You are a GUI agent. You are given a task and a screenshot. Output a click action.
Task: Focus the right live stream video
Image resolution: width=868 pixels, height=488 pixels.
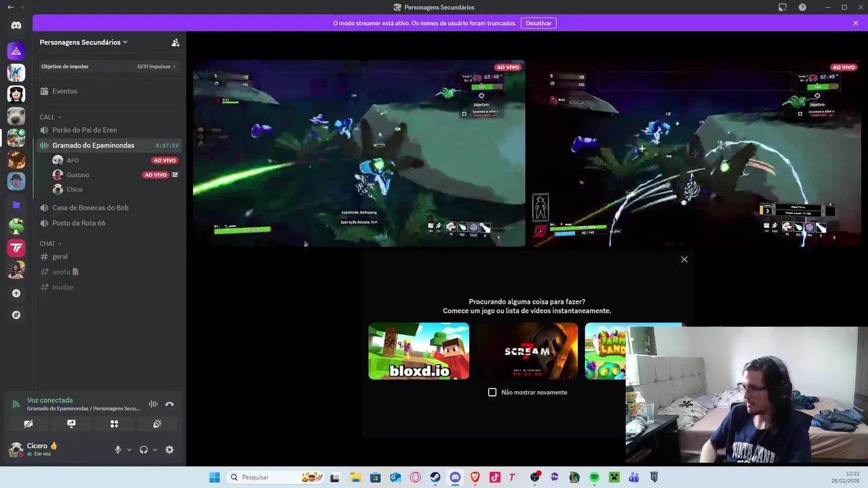696,153
